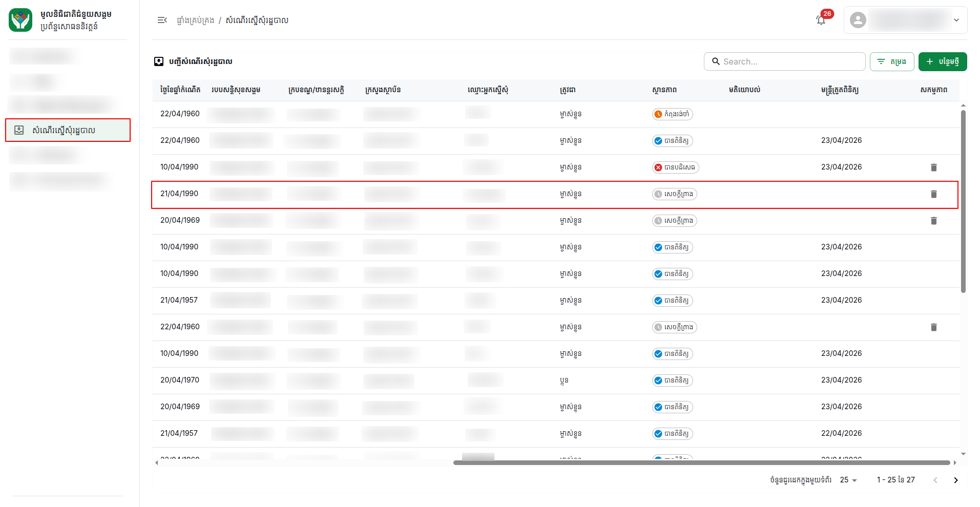Open the rows-per-page dropdown showing 25

tap(848, 480)
